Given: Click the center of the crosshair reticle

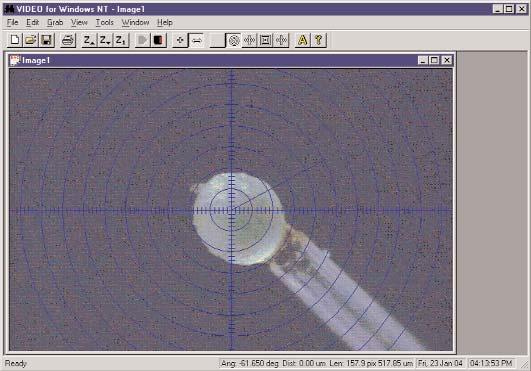Looking at the screenshot, I should point(231,211).
